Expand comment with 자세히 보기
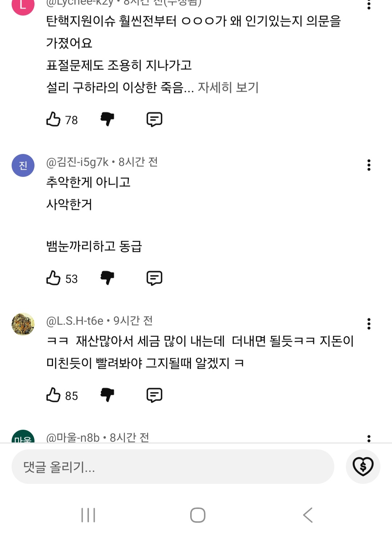 [228, 88]
